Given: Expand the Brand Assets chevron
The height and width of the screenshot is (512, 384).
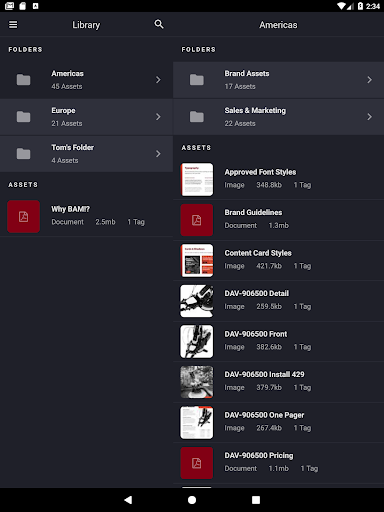Looking at the screenshot, I should coord(369,80).
